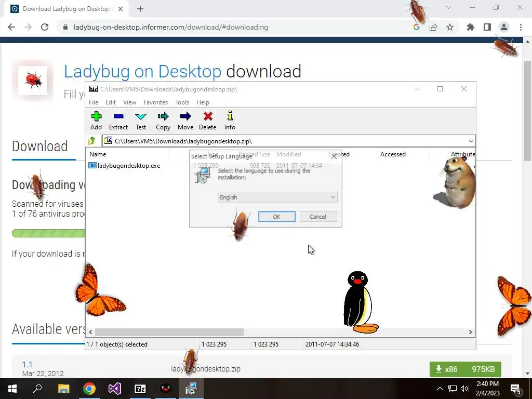Select the ladybugondesktop.exe file
Image resolution: width=532 pixels, height=399 pixels.
124,166
